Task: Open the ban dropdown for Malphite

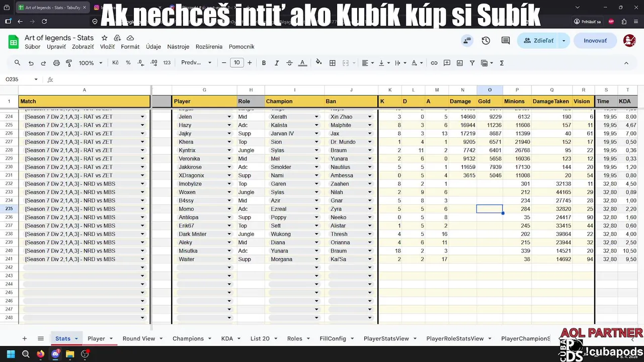Action: [x=370, y=125]
